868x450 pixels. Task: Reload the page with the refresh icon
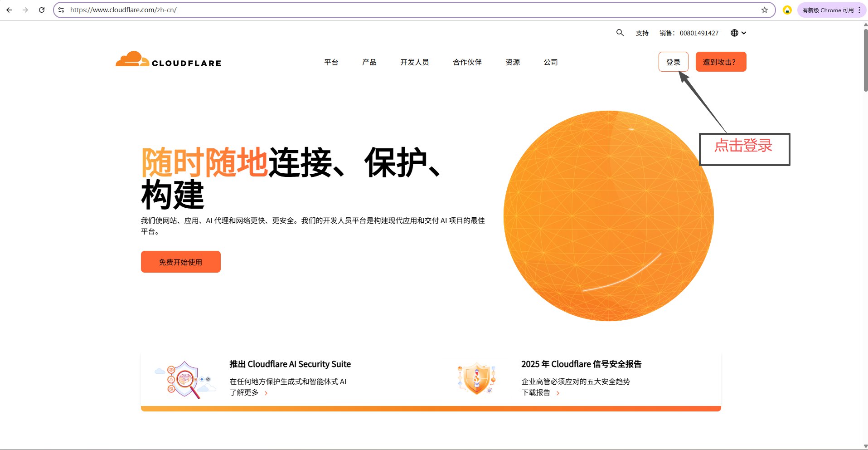click(x=42, y=10)
